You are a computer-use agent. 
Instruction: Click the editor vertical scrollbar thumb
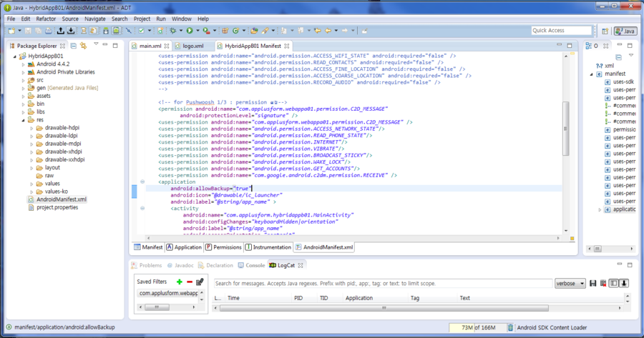coord(565,128)
